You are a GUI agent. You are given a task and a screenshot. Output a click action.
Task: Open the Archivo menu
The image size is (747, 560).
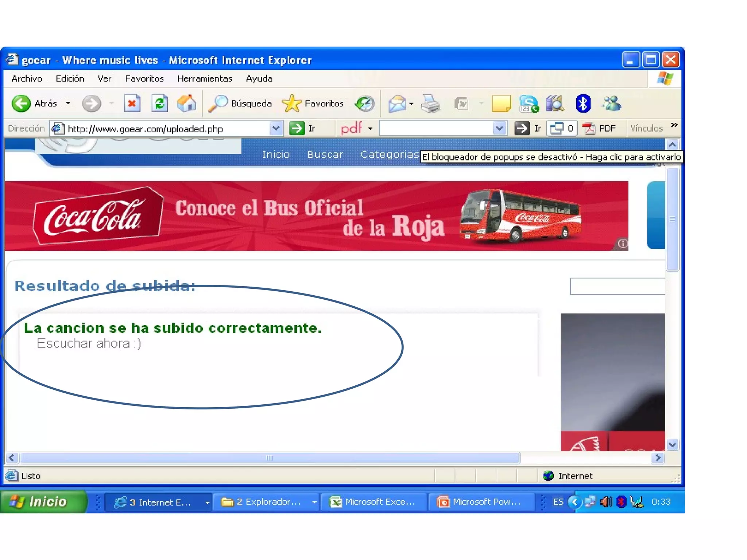(27, 79)
